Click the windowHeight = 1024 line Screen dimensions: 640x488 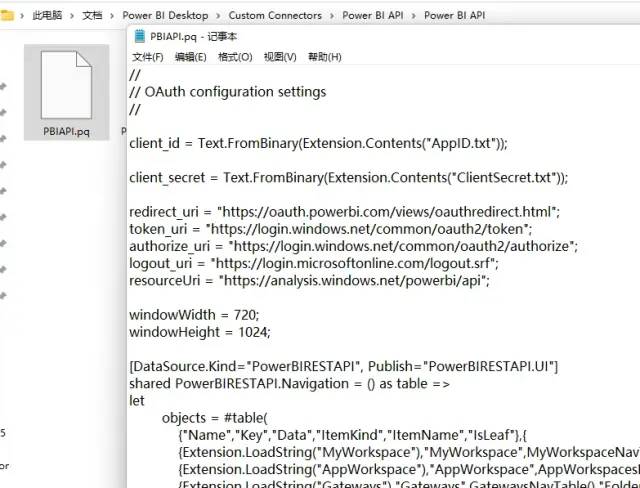tap(200, 332)
